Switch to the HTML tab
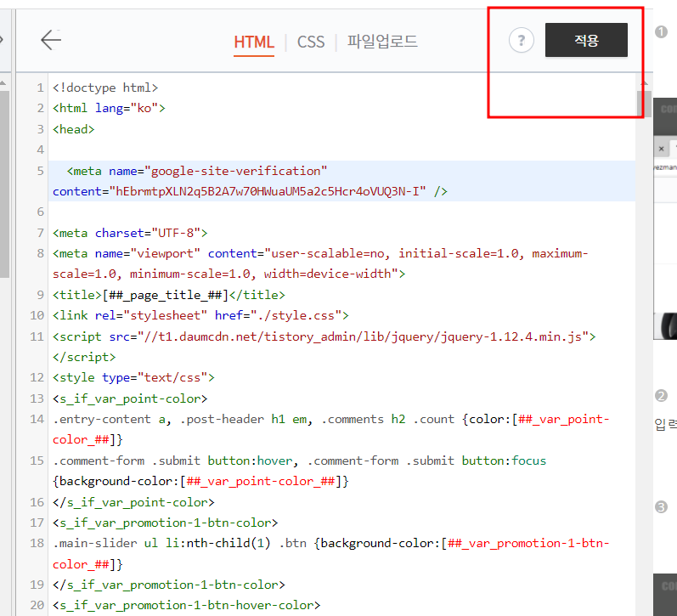Screen dimensions: 677x616 click(x=254, y=42)
